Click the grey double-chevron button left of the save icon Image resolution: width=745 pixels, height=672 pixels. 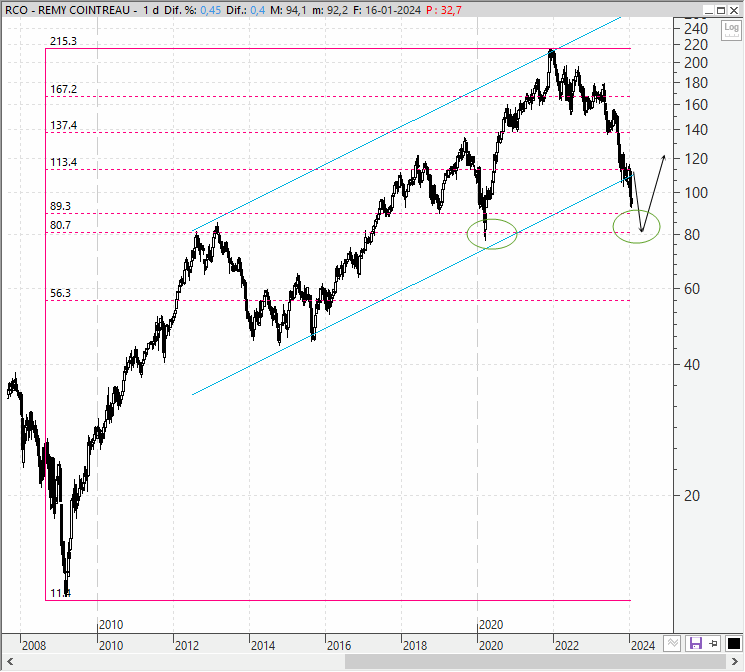[x=672, y=643]
